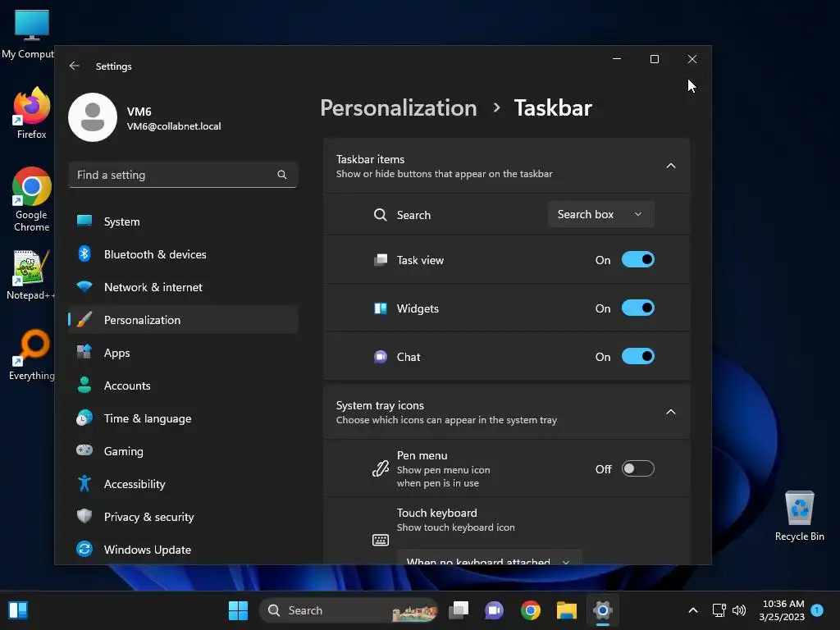Click the Gaming controller icon
The width and height of the screenshot is (840, 630).
(84, 450)
